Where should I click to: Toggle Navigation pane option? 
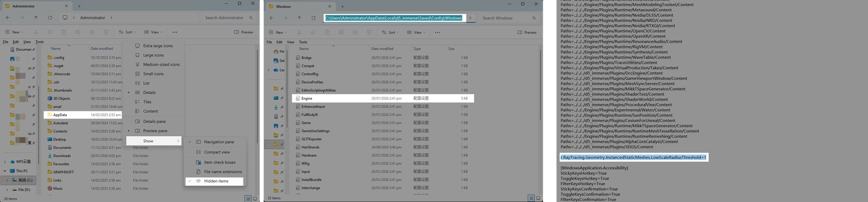tap(214, 142)
